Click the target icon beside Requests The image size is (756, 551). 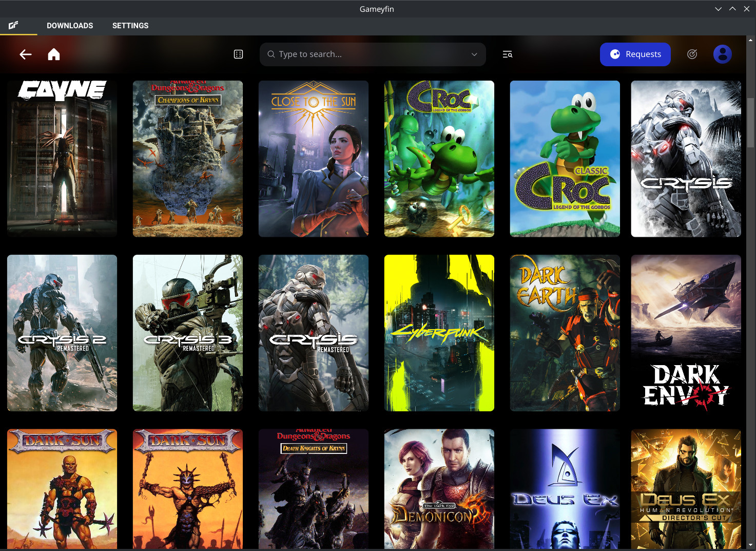tap(692, 54)
